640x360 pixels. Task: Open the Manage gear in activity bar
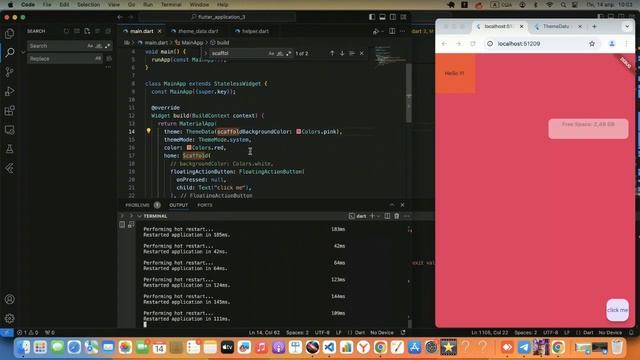coord(9,318)
